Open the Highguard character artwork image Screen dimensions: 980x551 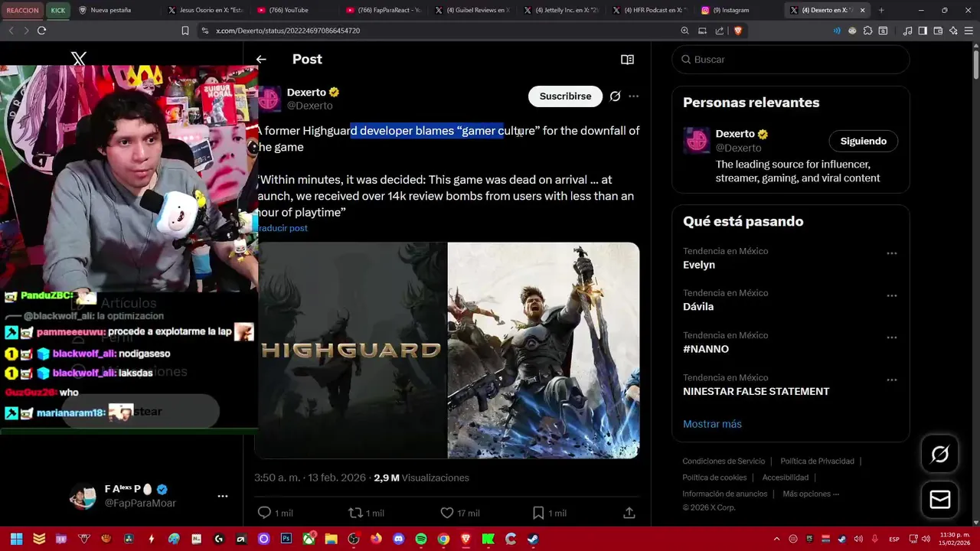[x=544, y=350]
